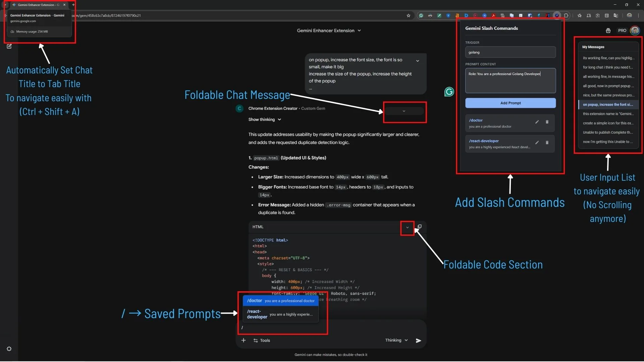The image size is (644, 362).
Task: Click the highlighted Gemini Enhancer extension icon
Action: [557, 15]
